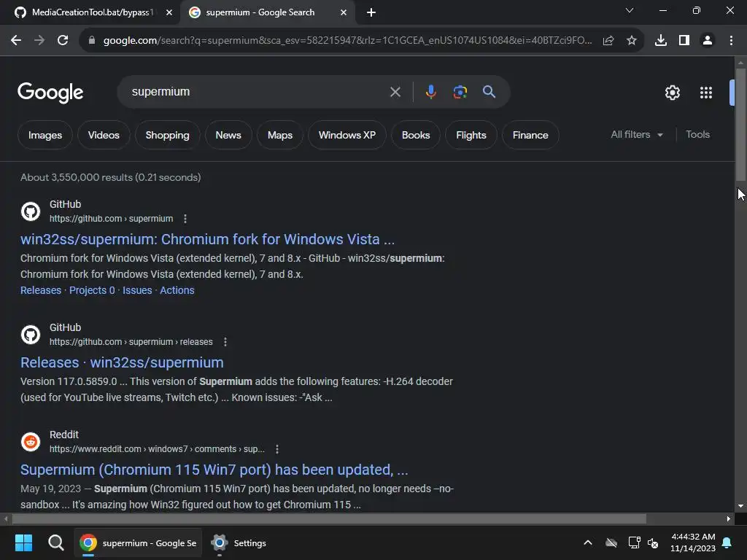747x560 pixels.
Task: Start voice search with the microphone icon
Action: 430,92
